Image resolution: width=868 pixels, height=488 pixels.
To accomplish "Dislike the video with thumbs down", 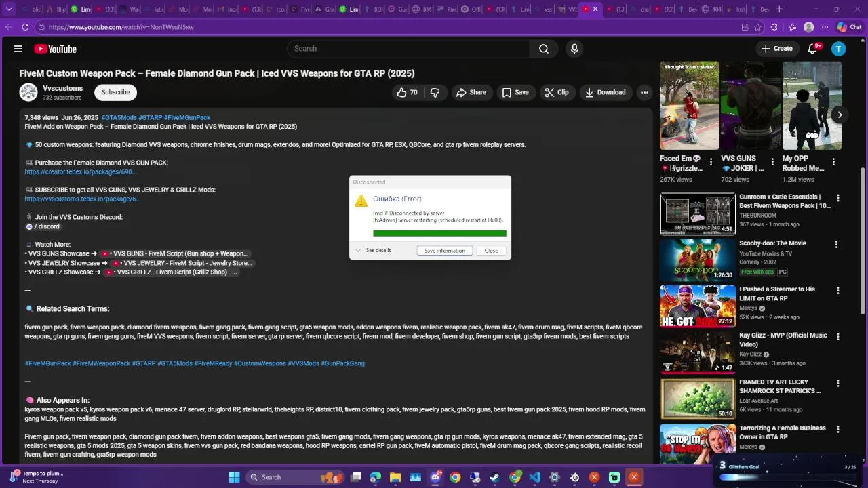I will [x=435, y=92].
